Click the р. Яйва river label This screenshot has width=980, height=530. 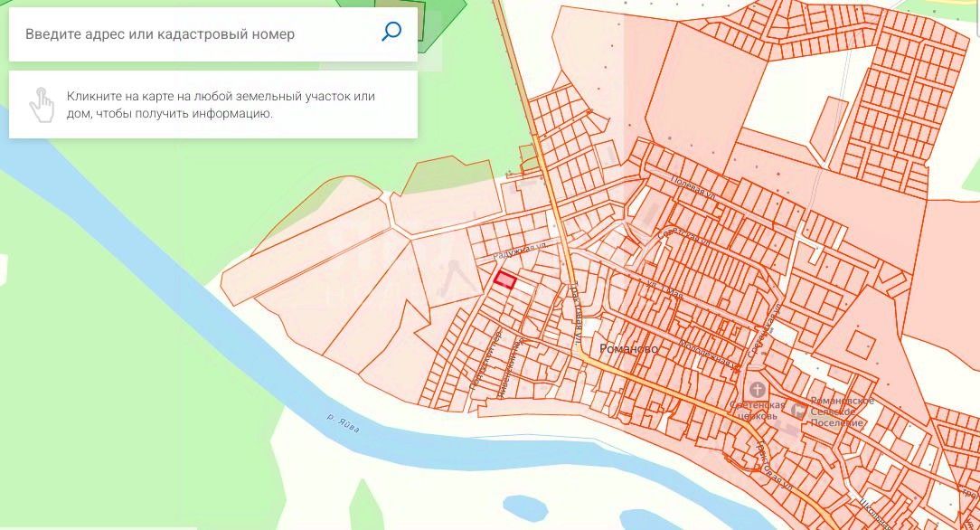(344, 423)
